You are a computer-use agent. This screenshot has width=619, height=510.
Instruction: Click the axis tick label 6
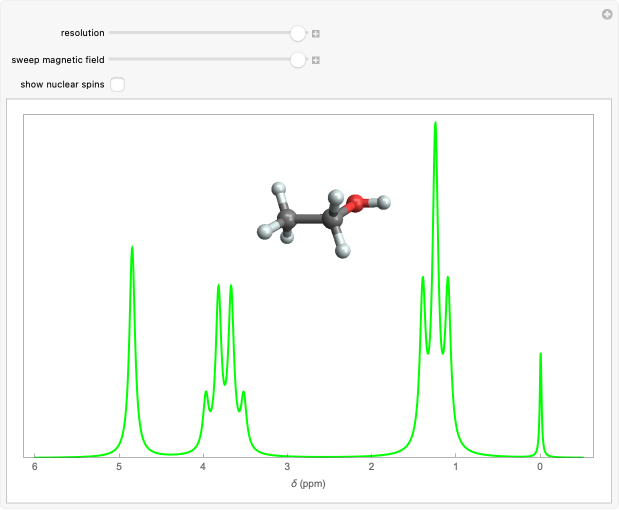click(x=34, y=467)
